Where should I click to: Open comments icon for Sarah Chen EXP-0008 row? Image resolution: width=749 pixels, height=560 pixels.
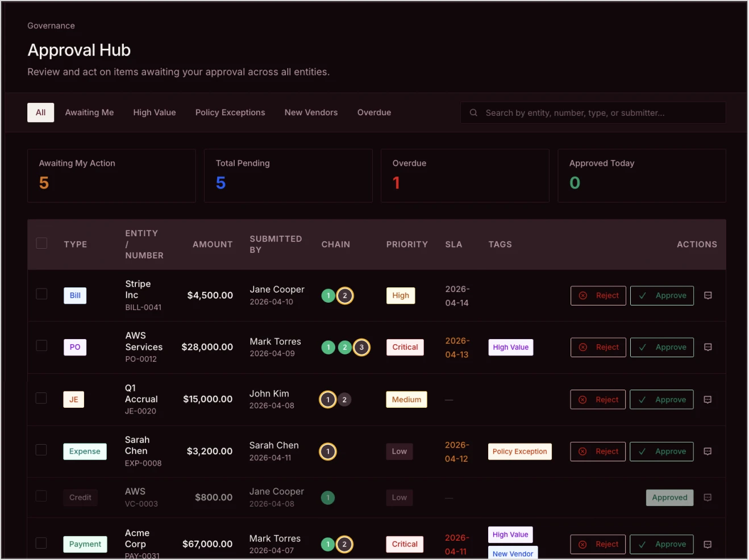pyautogui.click(x=708, y=452)
